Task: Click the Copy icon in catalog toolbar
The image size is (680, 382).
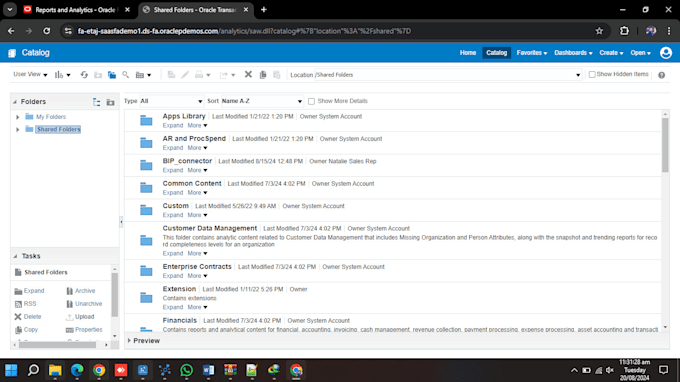Action: pyautogui.click(x=263, y=75)
